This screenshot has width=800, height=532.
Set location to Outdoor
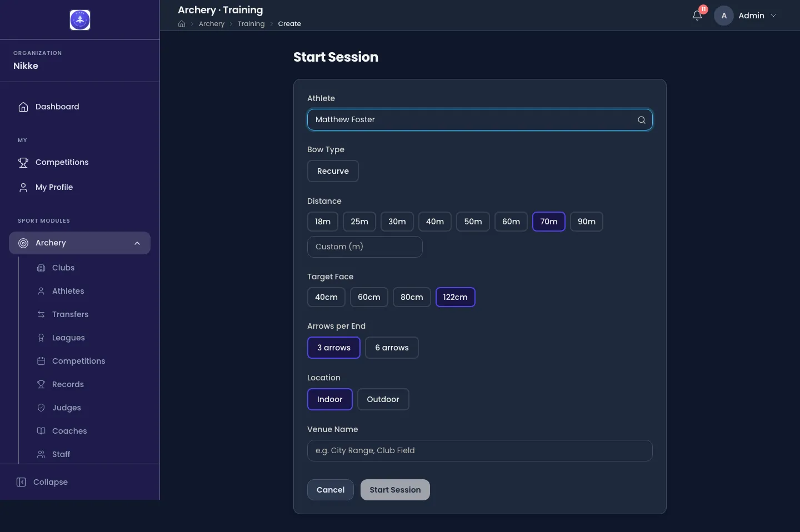pos(383,399)
